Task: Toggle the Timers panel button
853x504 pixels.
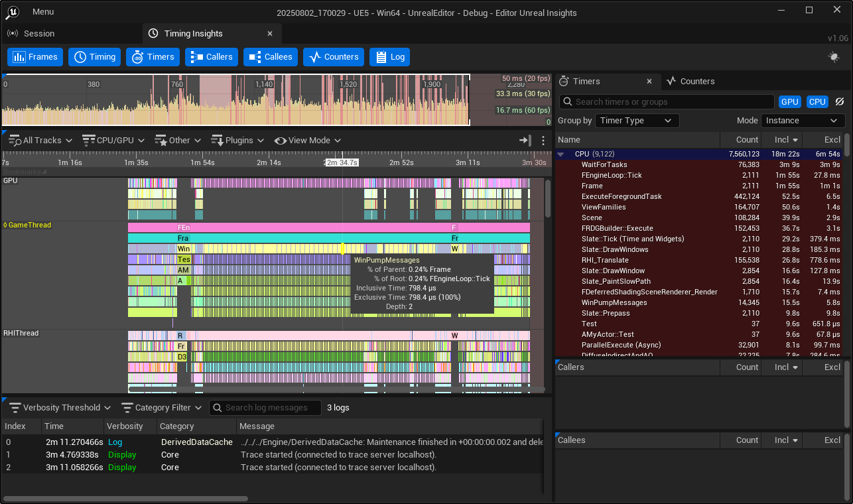Action: (153, 57)
